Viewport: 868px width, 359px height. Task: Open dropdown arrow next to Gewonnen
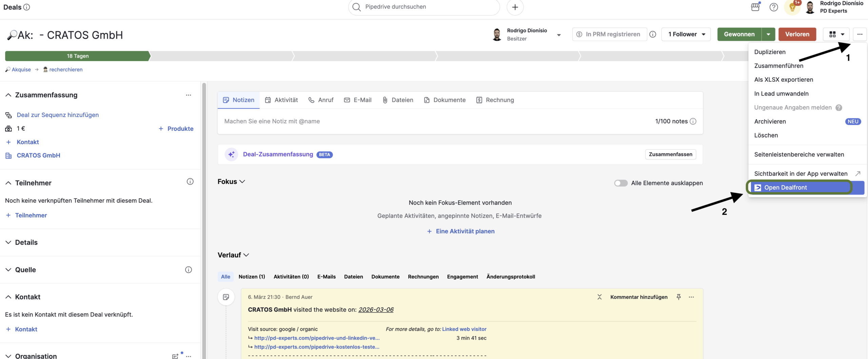768,34
